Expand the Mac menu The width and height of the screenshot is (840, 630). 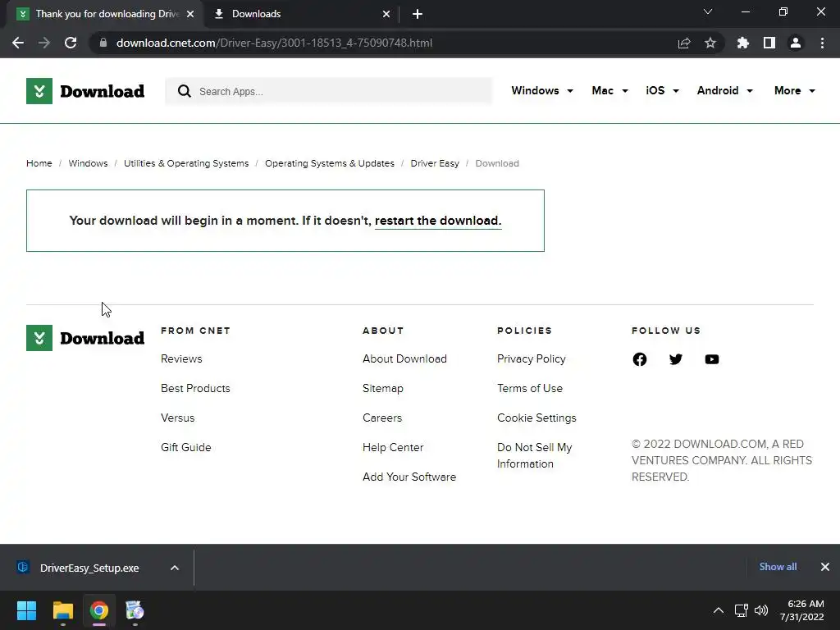tap(609, 90)
